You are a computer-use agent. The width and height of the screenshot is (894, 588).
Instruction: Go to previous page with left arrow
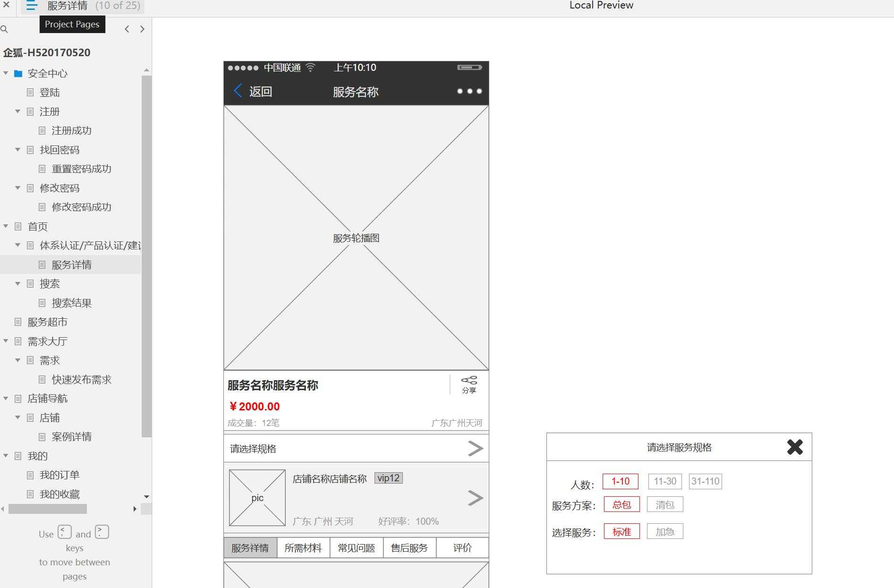coord(127,29)
